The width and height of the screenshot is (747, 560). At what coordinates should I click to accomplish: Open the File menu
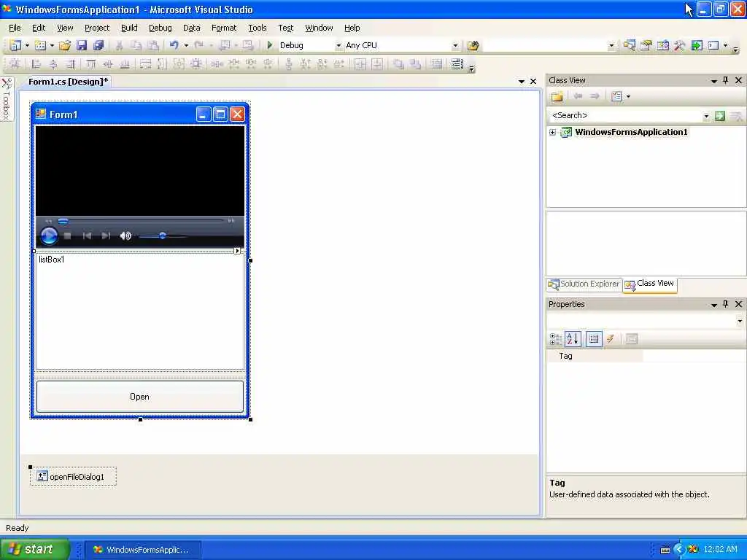pyautogui.click(x=15, y=28)
